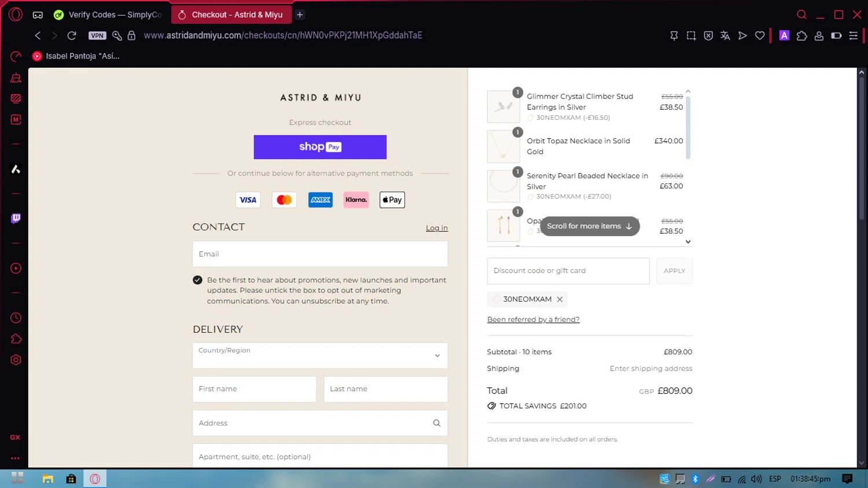Reload the checkout page
868x488 pixels.
[x=72, y=35]
